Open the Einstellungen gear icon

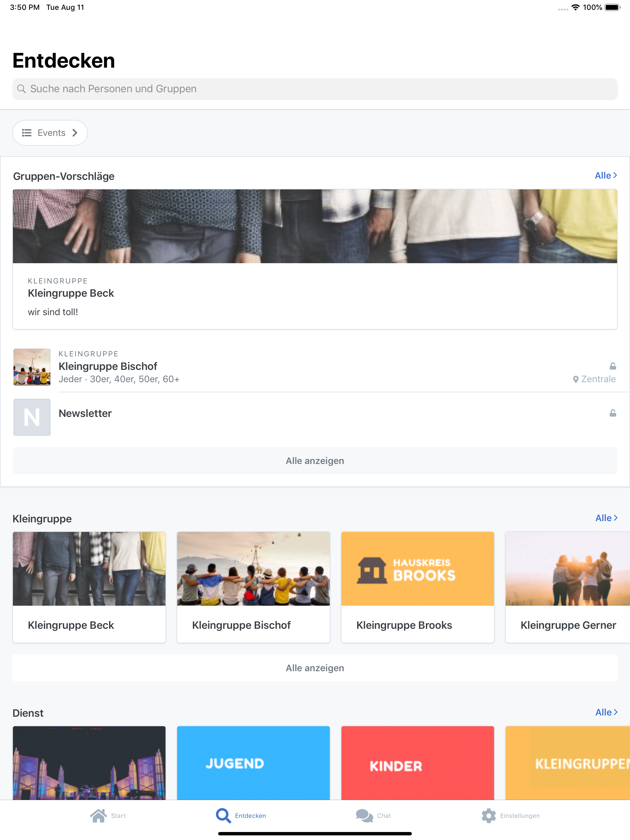[x=488, y=815]
